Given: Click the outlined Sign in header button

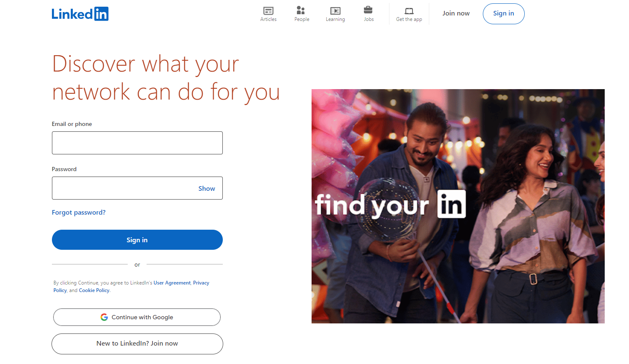Looking at the screenshot, I should pyautogui.click(x=503, y=14).
